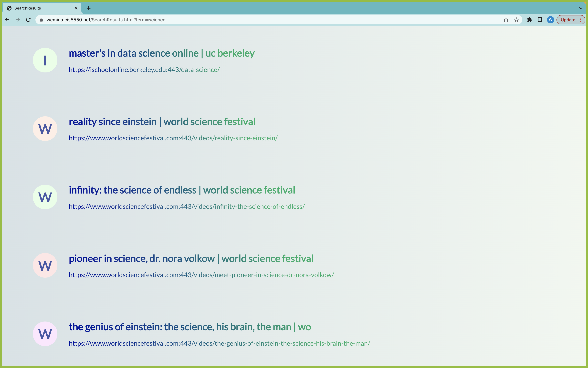Click W avatar beside infinity result
Screen dimensions: 588x368
(x=45, y=197)
